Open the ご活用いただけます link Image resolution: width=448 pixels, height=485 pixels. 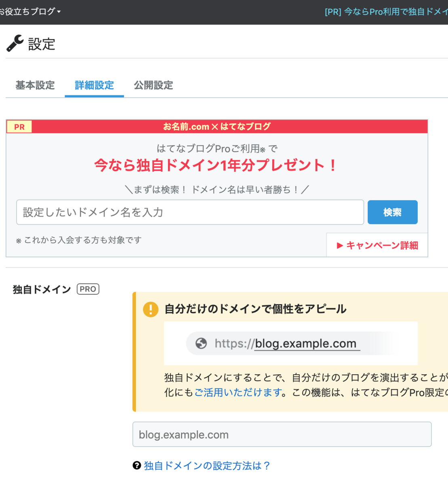click(x=238, y=392)
